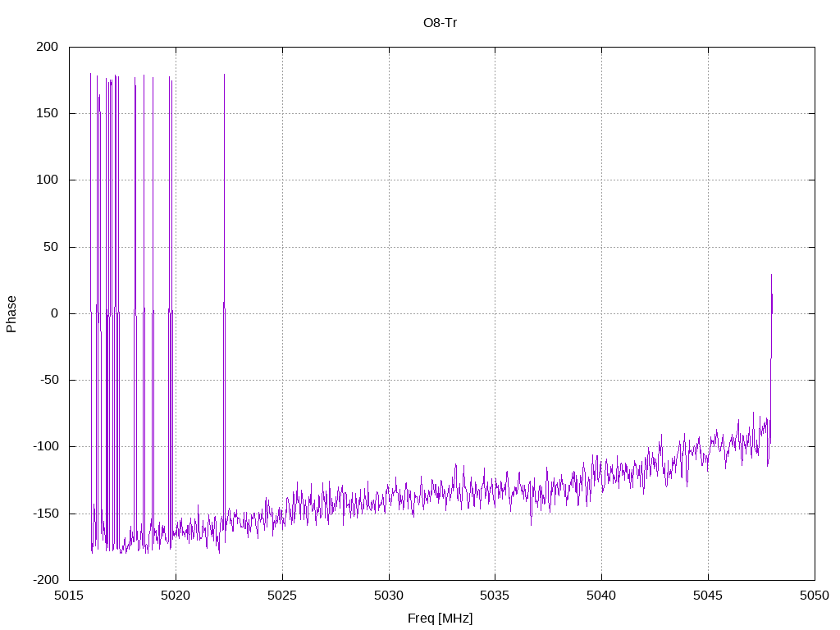Screen dimensions: 840x630
Task: Click x-axis tick label 5020
Action: (x=176, y=596)
